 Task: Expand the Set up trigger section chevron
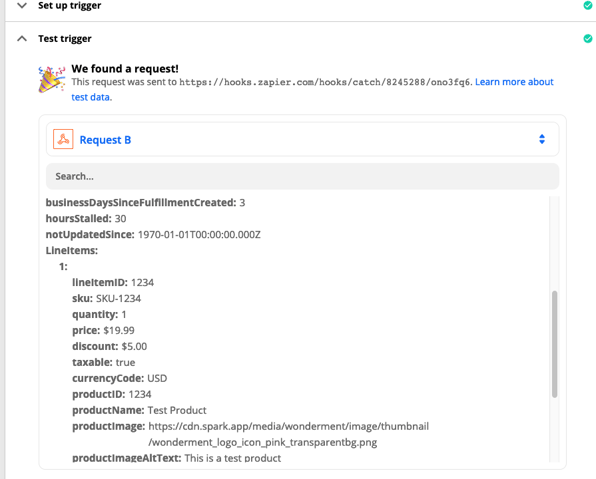coord(22,5)
